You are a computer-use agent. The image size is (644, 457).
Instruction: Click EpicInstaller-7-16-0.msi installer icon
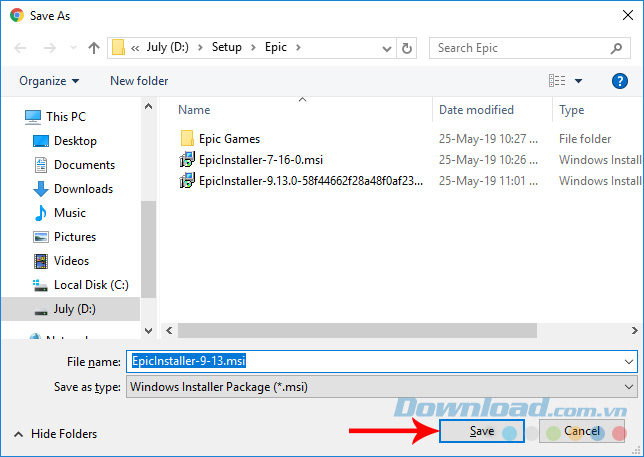pyautogui.click(x=187, y=160)
